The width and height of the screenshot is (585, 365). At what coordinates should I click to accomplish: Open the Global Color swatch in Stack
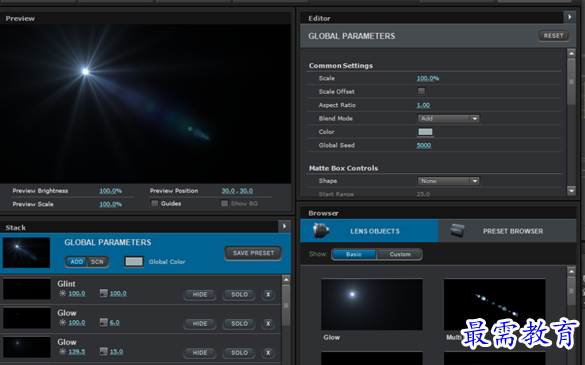tap(134, 262)
